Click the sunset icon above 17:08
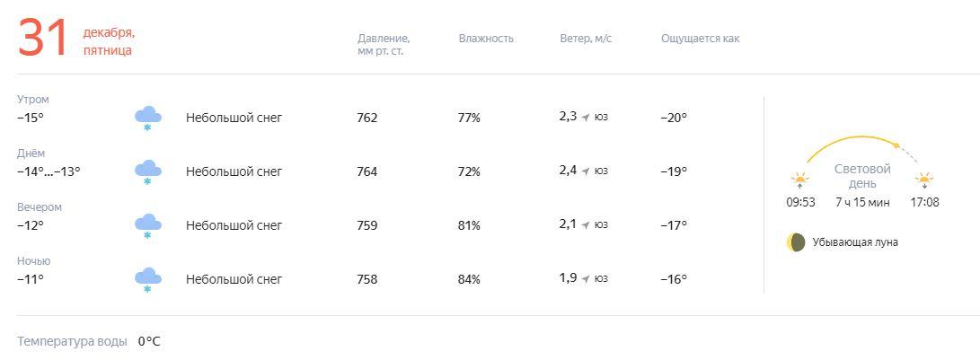 pos(924,180)
